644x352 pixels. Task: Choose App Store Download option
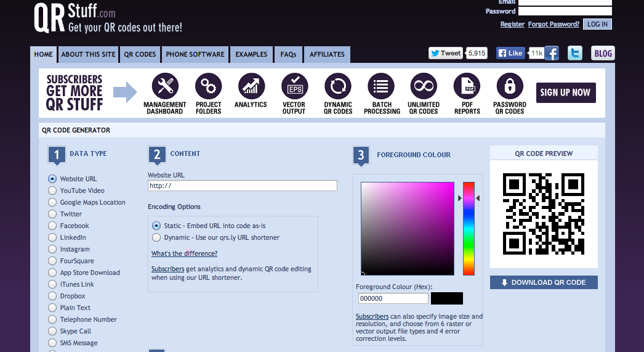tap(52, 272)
